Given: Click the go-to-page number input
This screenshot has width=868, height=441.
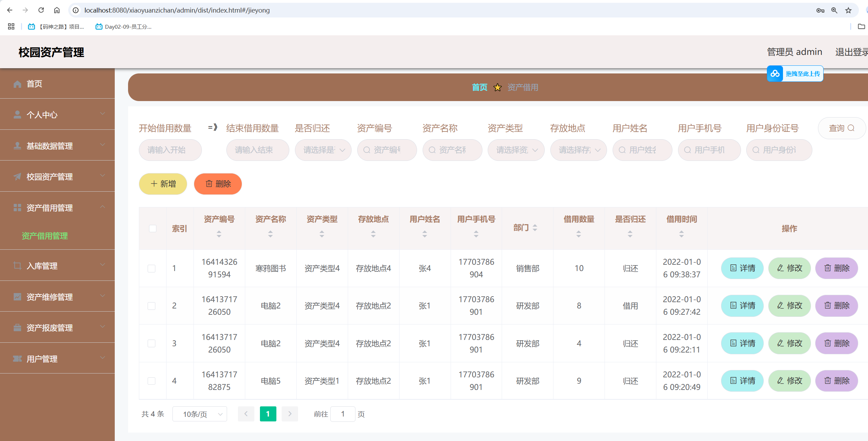Looking at the screenshot, I should pos(343,414).
